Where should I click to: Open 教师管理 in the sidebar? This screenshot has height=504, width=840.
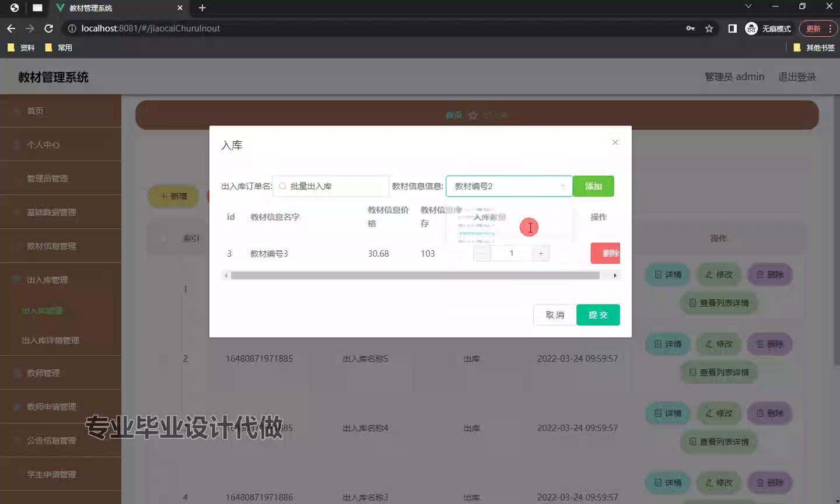click(61, 373)
